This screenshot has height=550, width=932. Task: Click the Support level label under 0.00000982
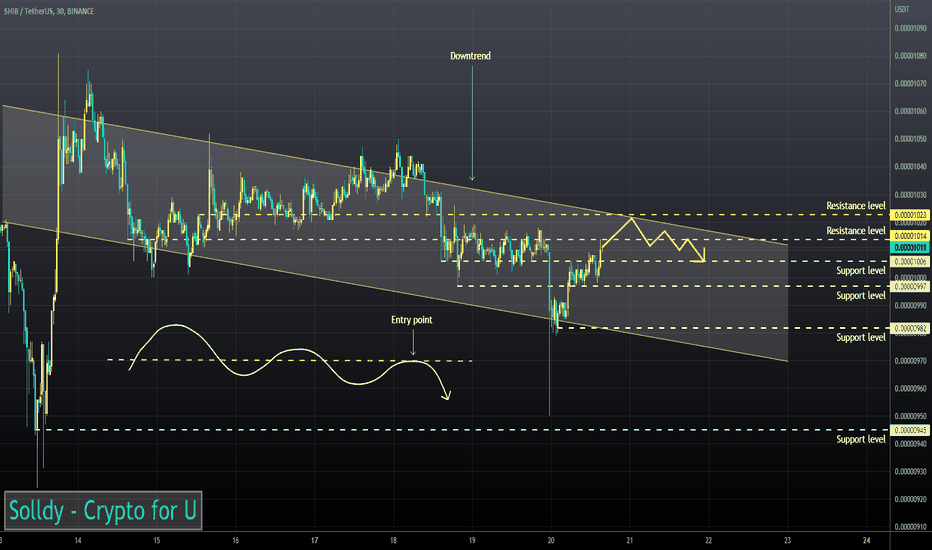tap(861, 337)
